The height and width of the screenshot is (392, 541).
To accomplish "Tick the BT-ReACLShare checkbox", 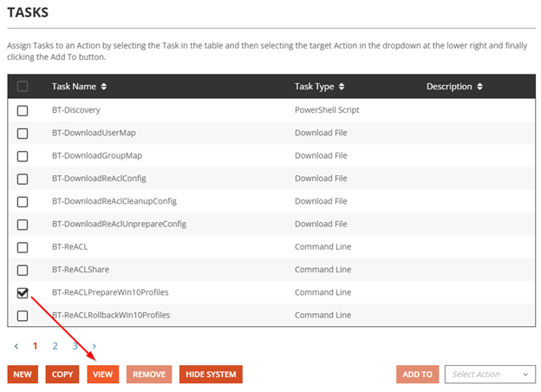I will coord(23,270).
